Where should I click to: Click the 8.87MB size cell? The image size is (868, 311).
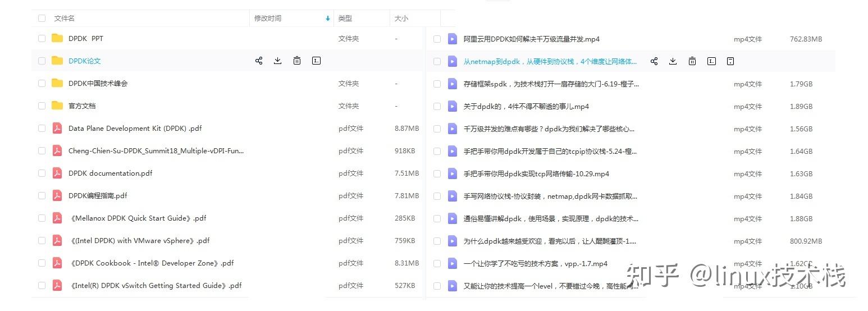click(x=407, y=128)
